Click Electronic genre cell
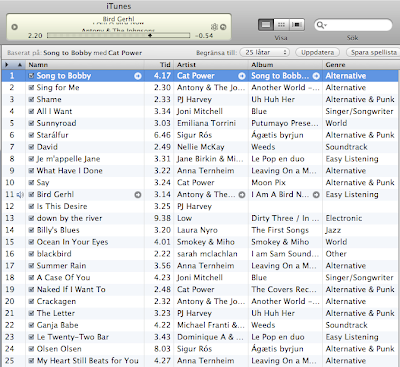Image resolution: width=400 pixels, height=367 pixels. tap(344, 218)
